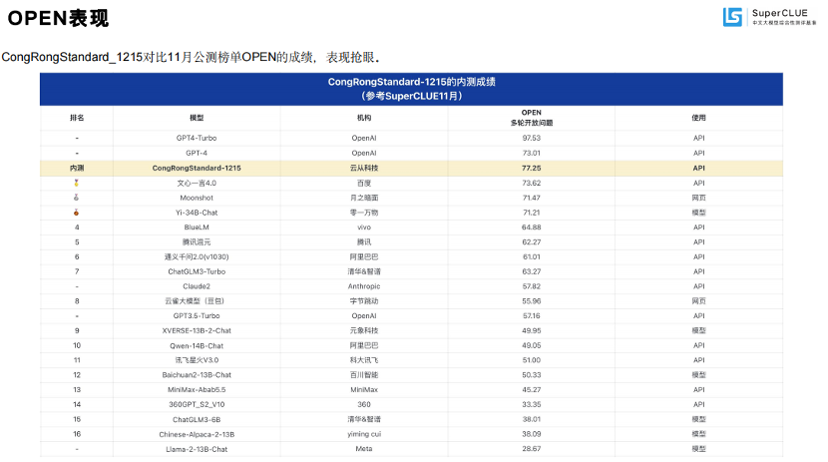Click the 'Meta' organization cell
The image size is (828, 462).
coord(364,449)
